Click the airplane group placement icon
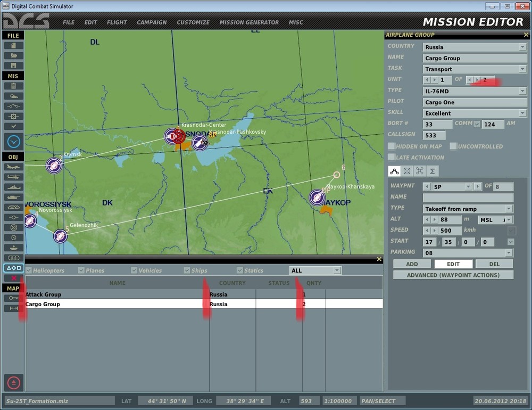Viewport: 532px width, 410px height. point(13,167)
